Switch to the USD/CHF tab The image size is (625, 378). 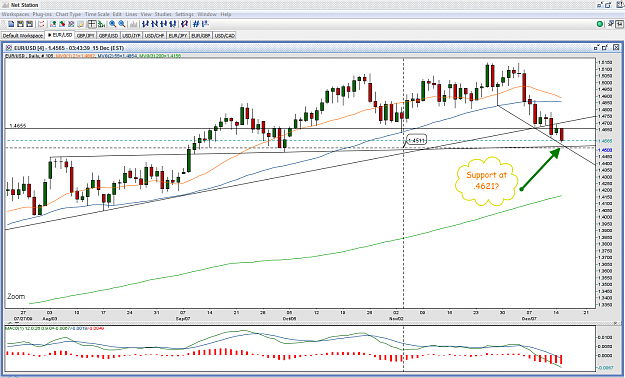155,35
